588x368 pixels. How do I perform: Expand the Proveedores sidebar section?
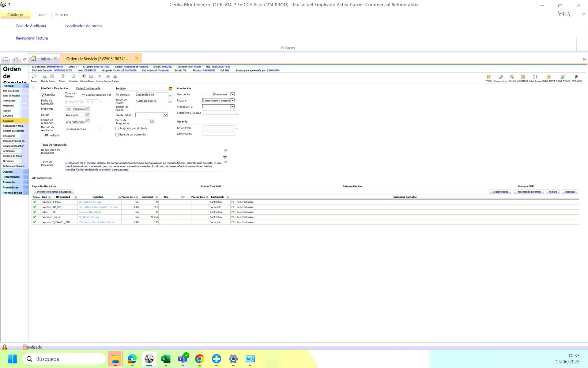click(x=14, y=187)
